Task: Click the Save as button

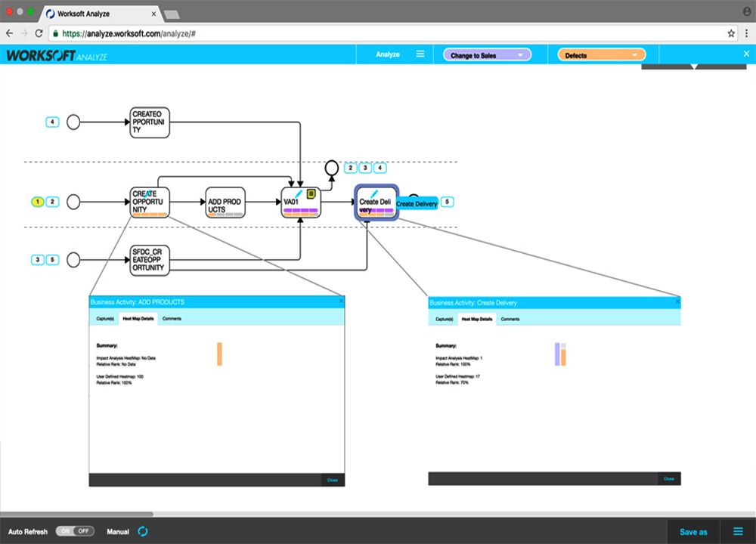Action: (x=693, y=532)
